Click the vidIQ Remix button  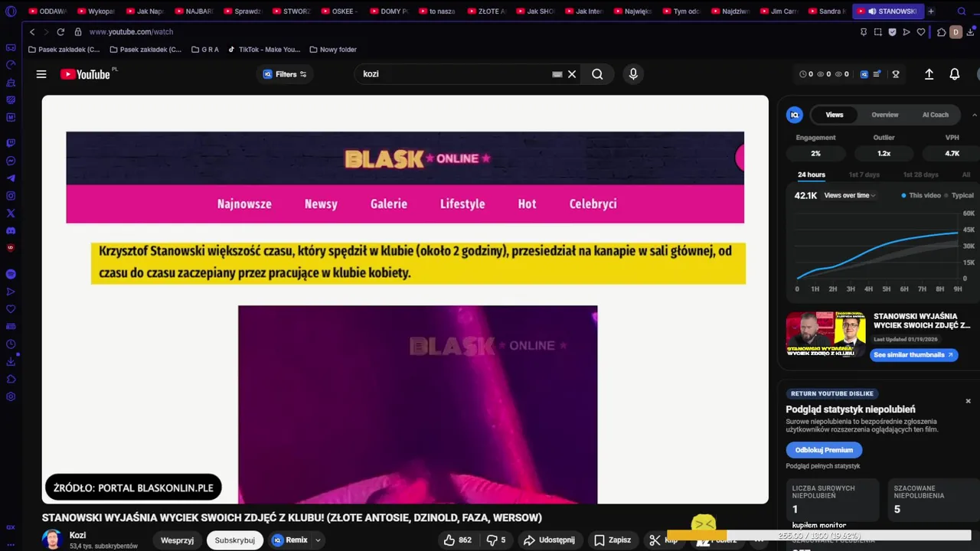click(x=289, y=540)
